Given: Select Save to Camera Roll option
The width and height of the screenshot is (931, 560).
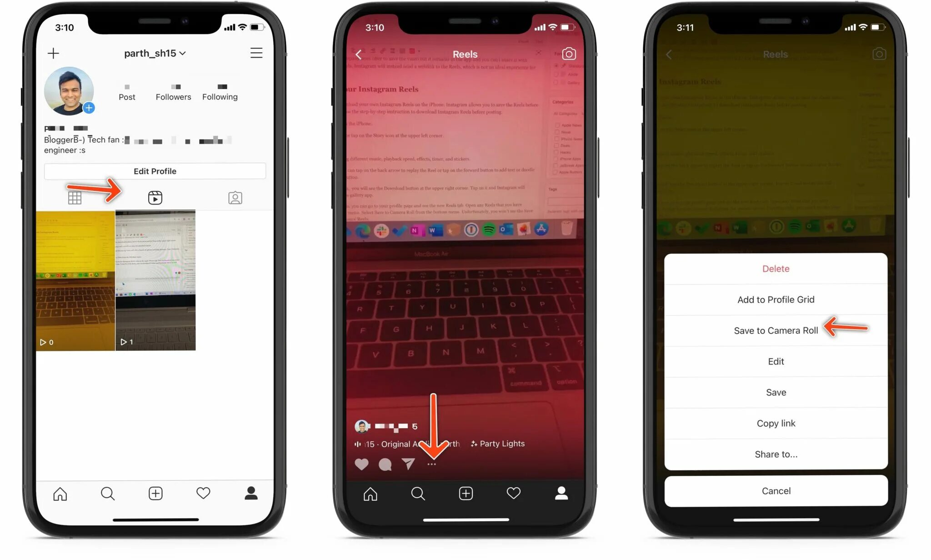Looking at the screenshot, I should point(776,330).
